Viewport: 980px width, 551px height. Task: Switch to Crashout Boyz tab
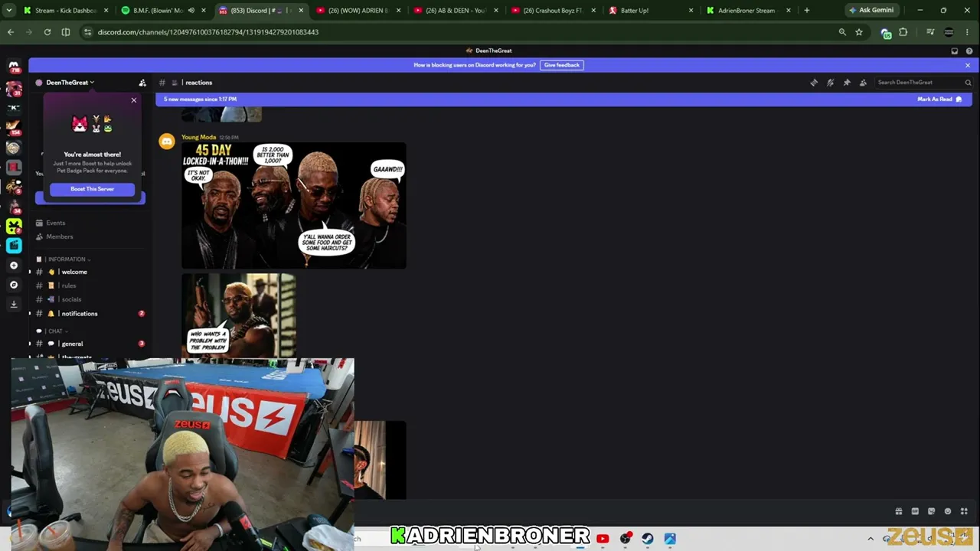click(x=553, y=11)
